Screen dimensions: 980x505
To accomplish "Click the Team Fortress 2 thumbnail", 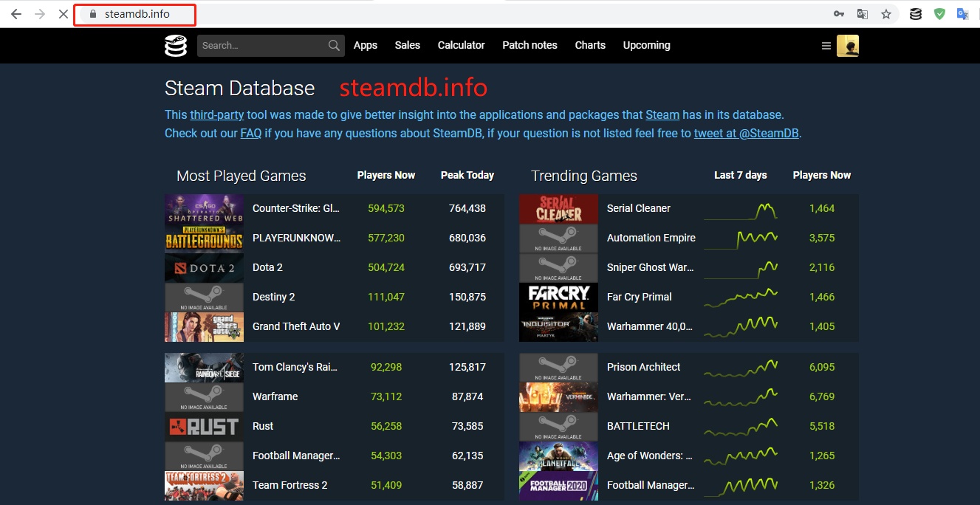I will (205, 486).
